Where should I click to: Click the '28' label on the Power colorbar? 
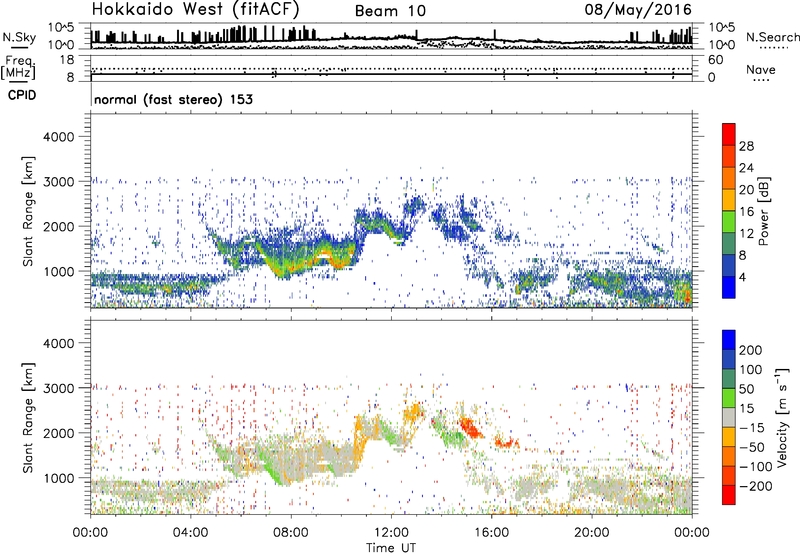coord(746,146)
